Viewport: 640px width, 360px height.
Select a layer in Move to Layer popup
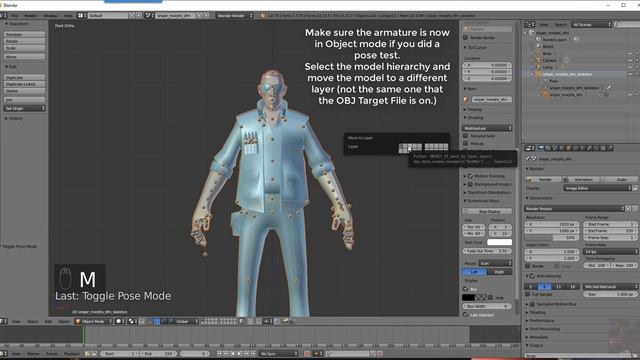[x=410, y=148]
